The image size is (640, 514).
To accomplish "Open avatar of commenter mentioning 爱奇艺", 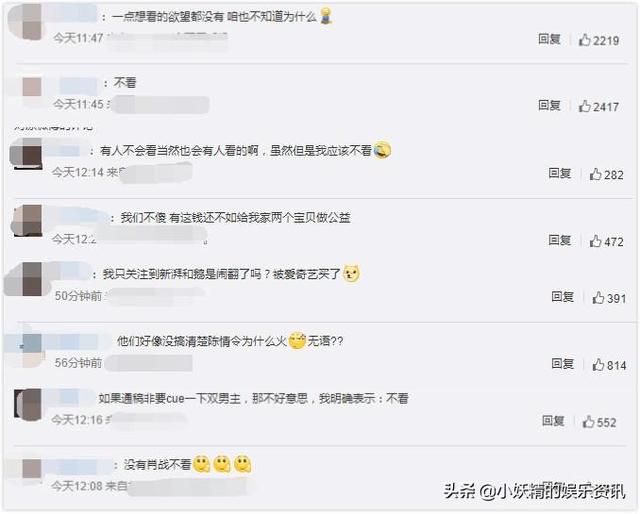I will coord(27,279).
